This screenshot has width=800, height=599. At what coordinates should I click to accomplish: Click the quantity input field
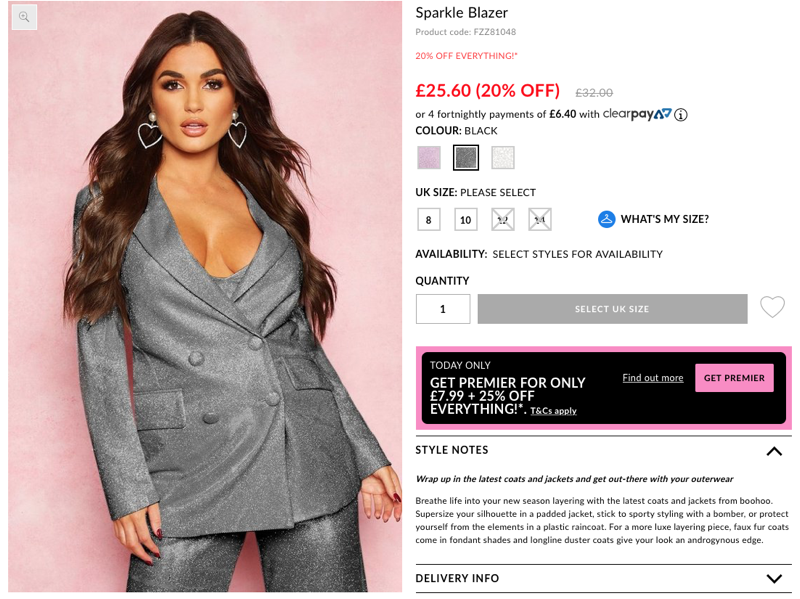tap(443, 309)
